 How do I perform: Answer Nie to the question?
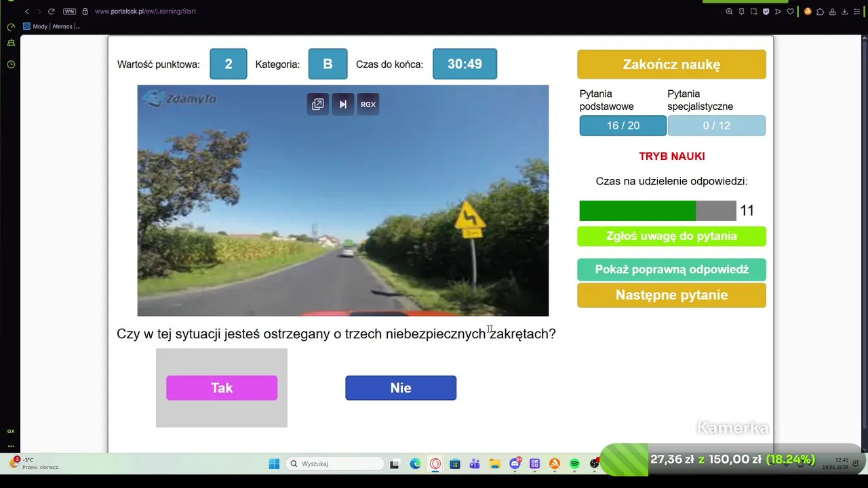tap(401, 388)
